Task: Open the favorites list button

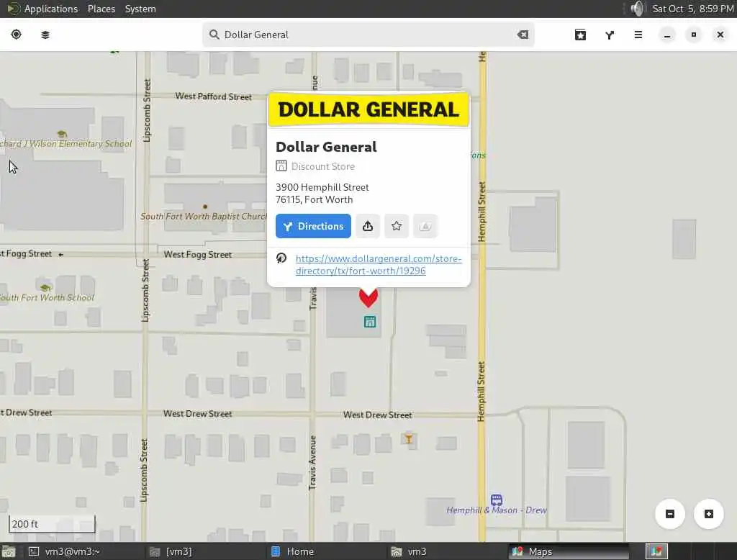Action: (x=580, y=35)
